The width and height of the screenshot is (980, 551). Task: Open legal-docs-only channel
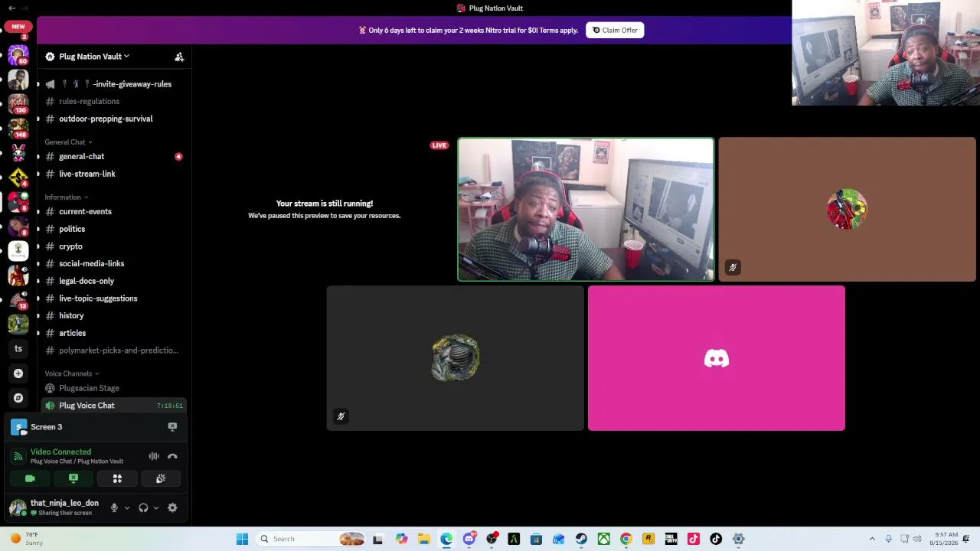113,281
